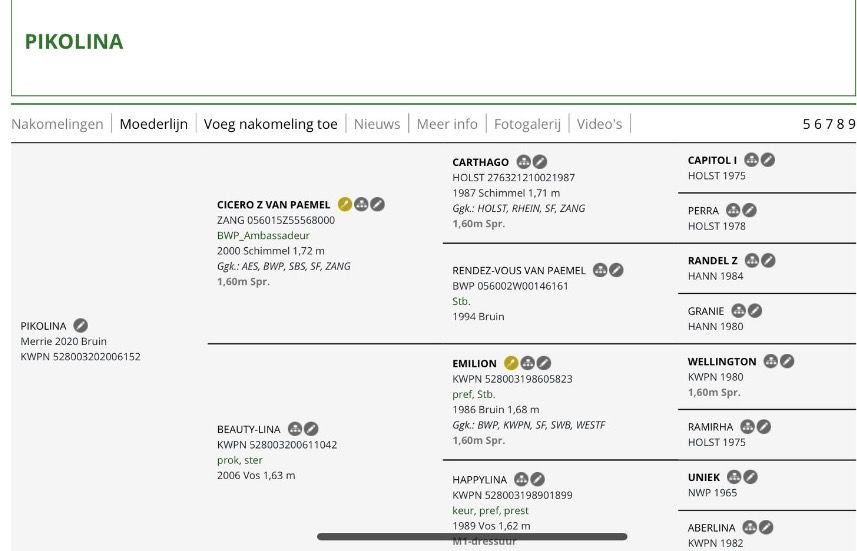This screenshot has height=551, width=857.
Task: Show 5 generations in pedigree
Action: tap(806, 124)
